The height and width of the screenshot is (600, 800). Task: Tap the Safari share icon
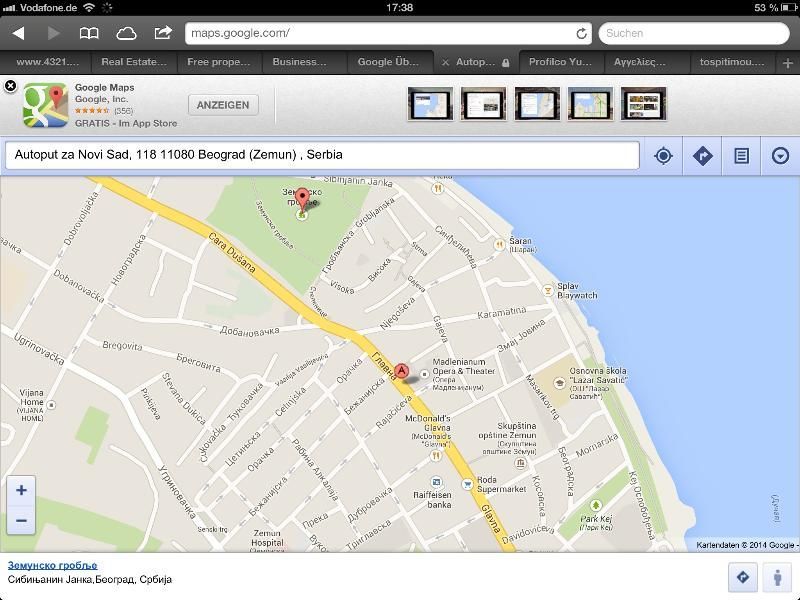[162, 33]
